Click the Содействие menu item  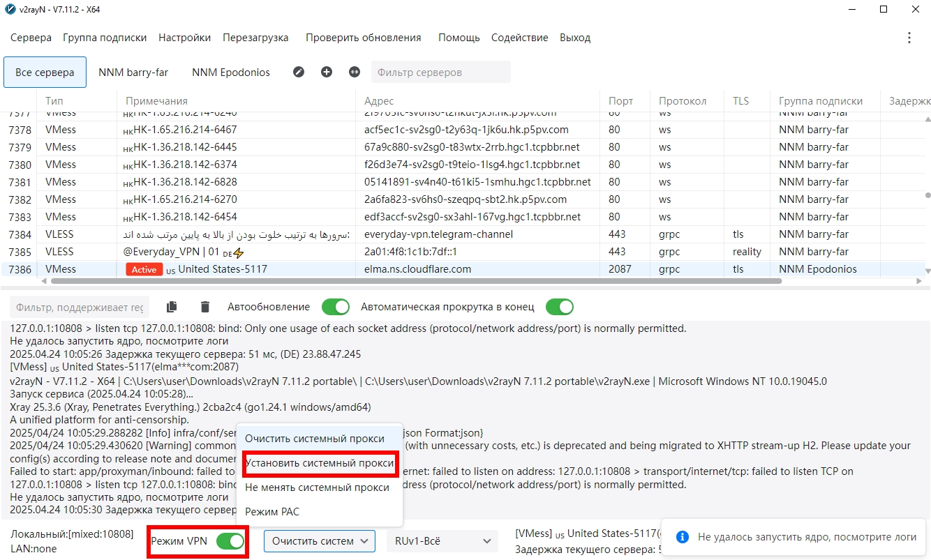(x=519, y=38)
